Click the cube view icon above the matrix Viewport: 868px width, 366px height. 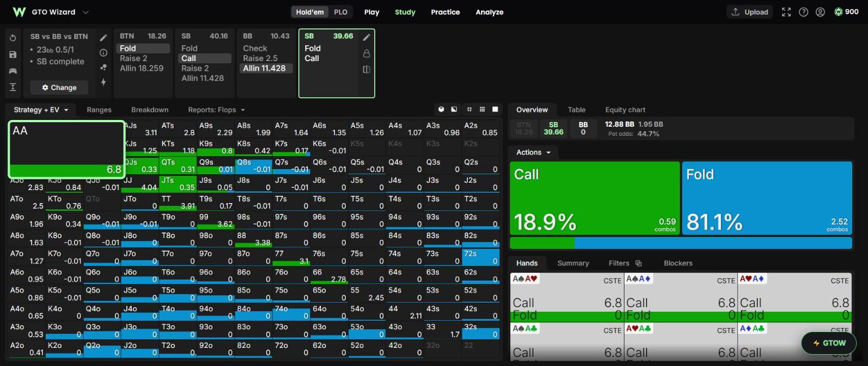[x=441, y=109]
